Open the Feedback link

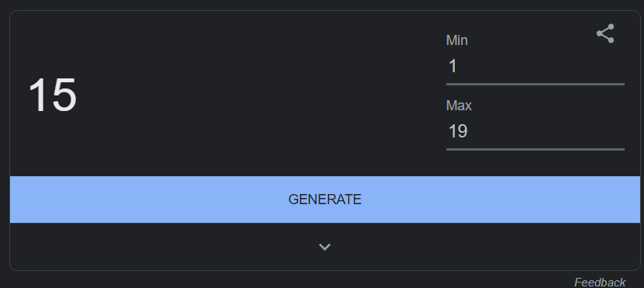600,283
